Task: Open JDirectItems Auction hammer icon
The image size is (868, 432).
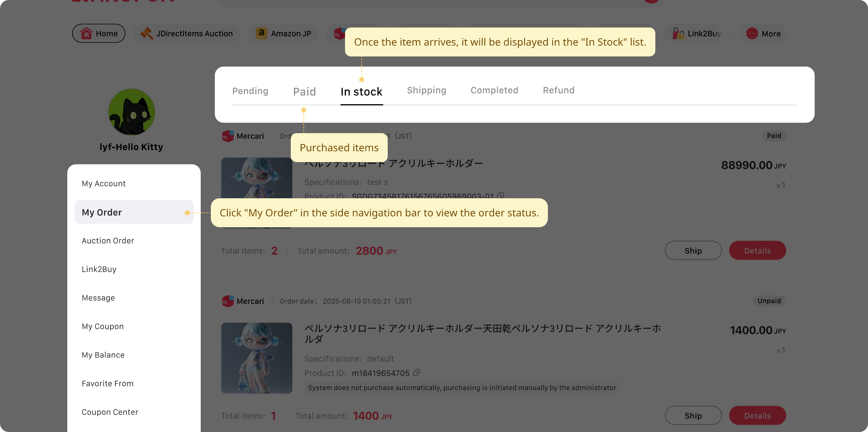Action: [x=146, y=34]
